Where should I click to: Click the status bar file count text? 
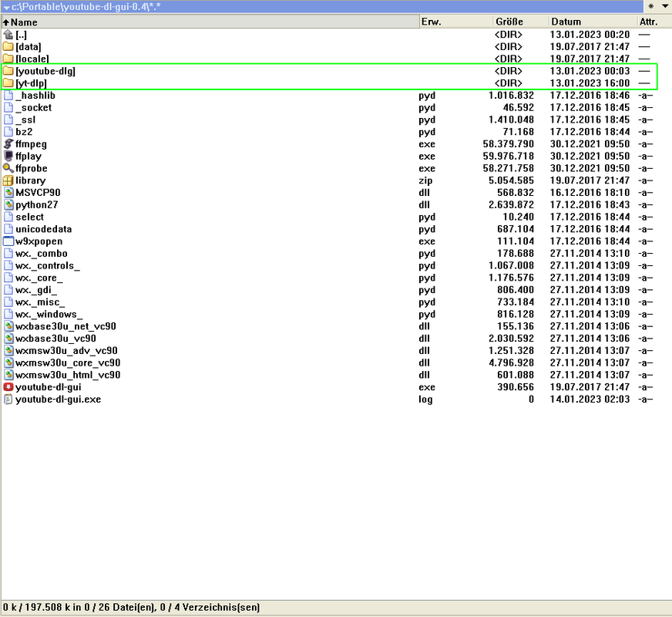click(131, 607)
